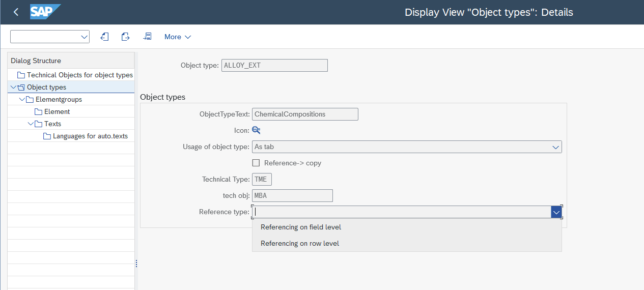Click the Languages for auto.texts folder icon
644x290 pixels.
[x=47, y=136]
